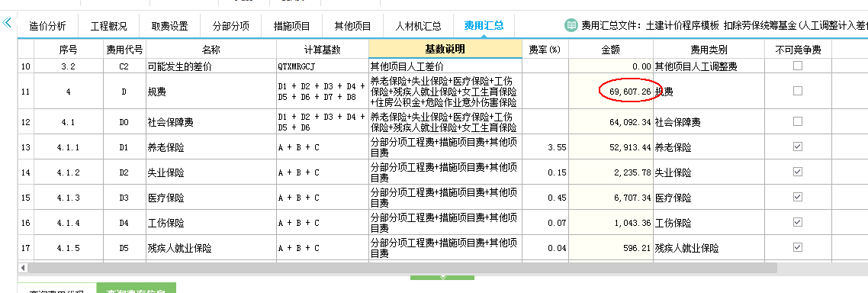Click the 费率(%) column header
The image size is (868, 293).
pyautogui.click(x=545, y=50)
